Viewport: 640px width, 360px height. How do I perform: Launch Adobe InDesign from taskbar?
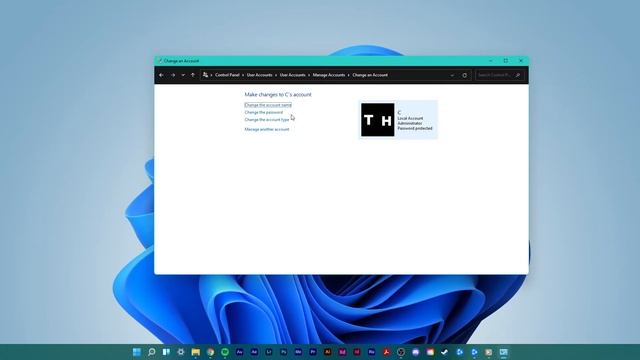(x=357, y=352)
